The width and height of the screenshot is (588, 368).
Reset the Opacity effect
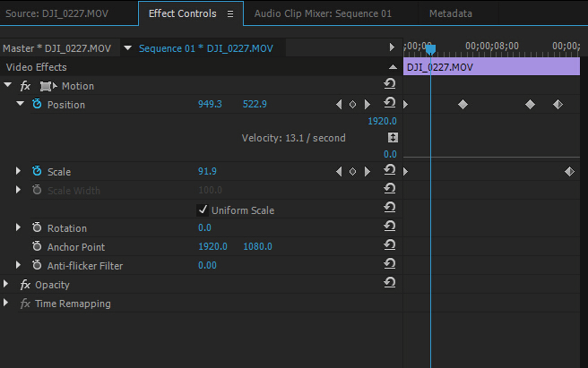click(390, 283)
